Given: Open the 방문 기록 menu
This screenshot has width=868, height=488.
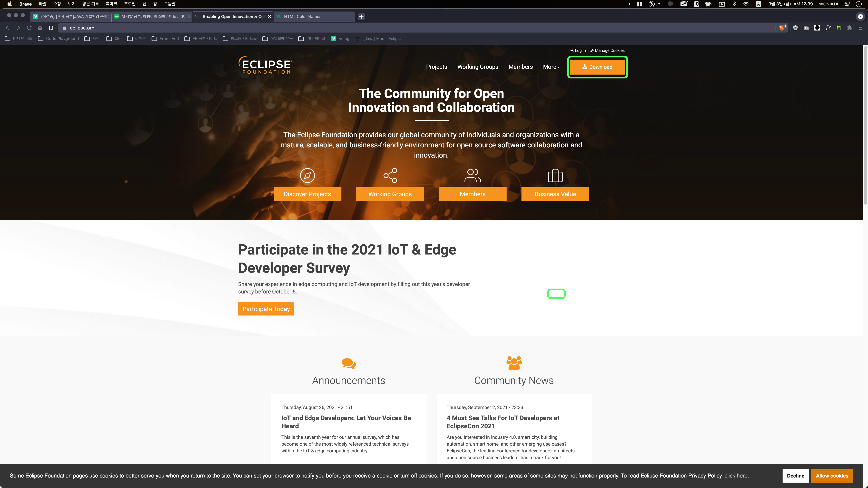Looking at the screenshot, I should pos(90,4).
